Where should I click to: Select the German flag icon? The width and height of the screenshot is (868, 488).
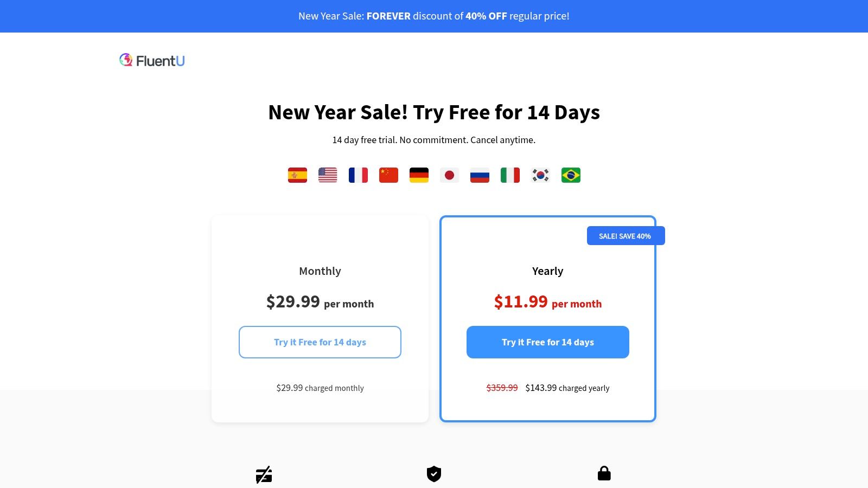tap(419, 175)
